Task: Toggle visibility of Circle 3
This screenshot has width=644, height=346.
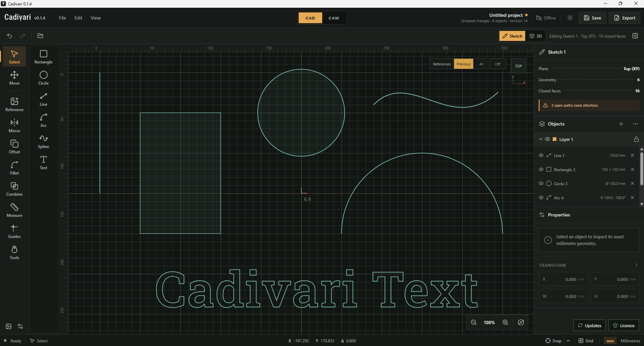Action: point(541,184)
